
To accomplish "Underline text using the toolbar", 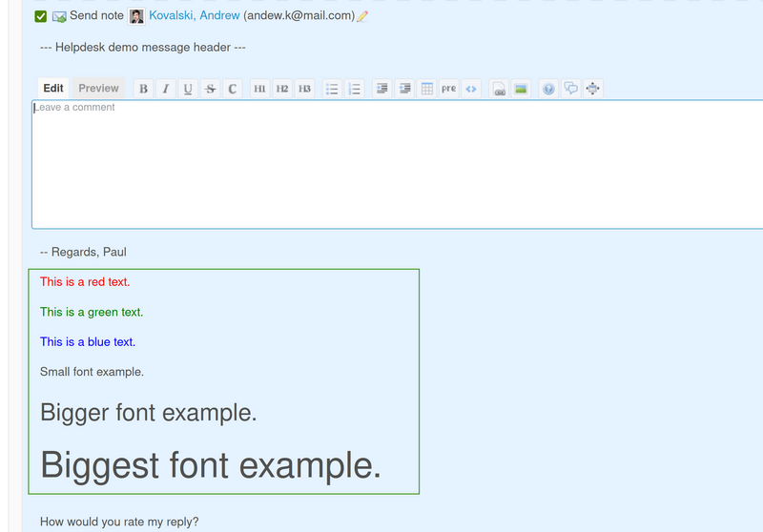I will [188, 89].
